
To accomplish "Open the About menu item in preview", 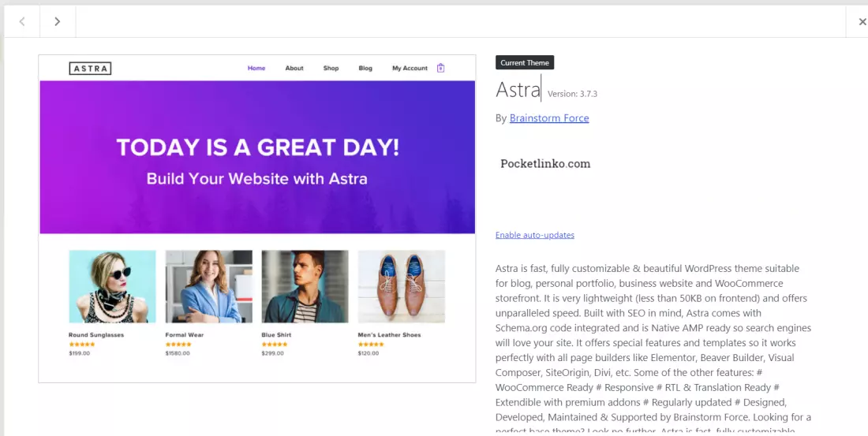I will point(294,69).
